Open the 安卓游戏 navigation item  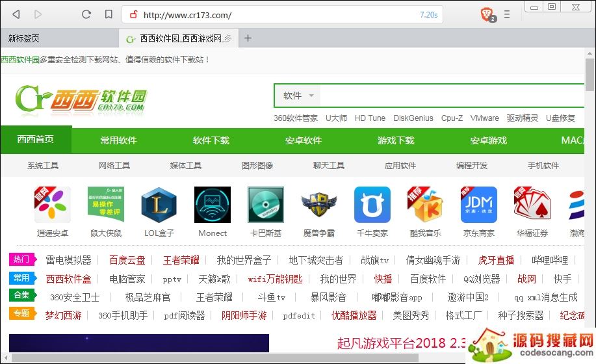point(488,140)
